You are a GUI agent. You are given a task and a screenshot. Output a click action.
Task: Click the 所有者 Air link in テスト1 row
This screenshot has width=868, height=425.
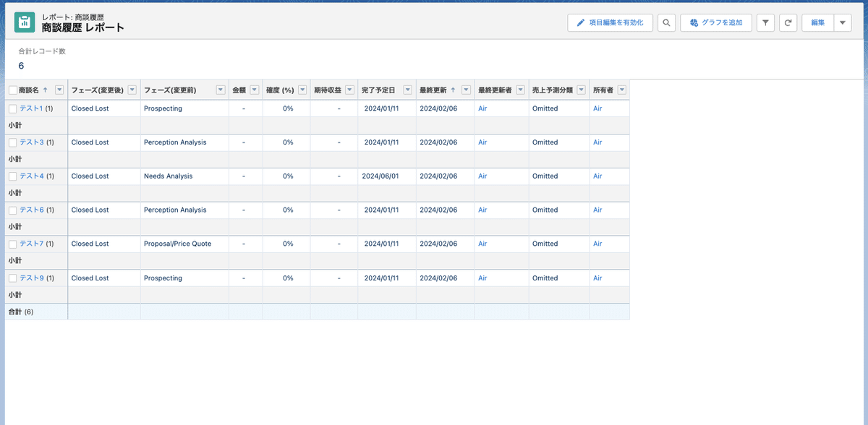tap(597, 108)
